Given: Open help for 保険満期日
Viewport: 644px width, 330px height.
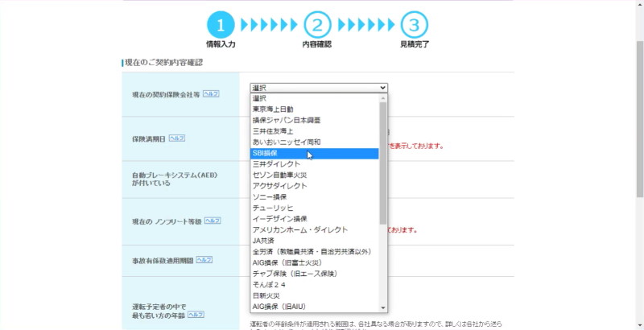Looking at the screenshot, I should 177,138.
